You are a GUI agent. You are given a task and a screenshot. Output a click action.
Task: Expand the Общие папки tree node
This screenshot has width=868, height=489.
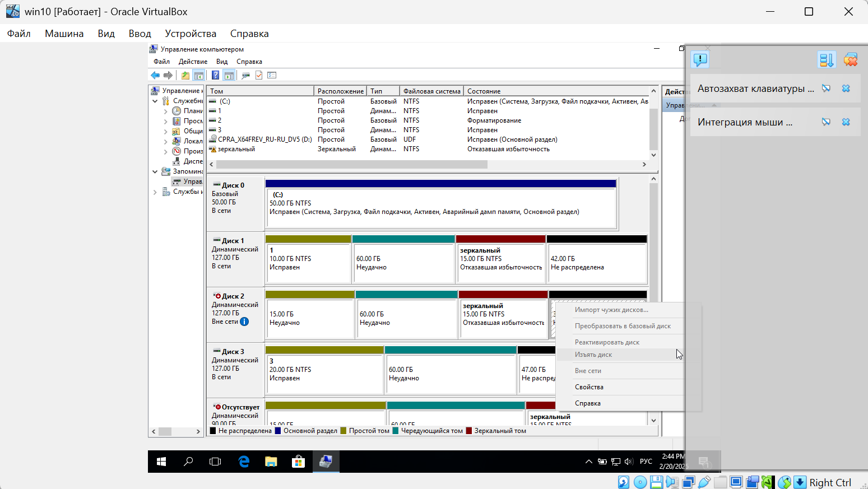click(166, 131)
